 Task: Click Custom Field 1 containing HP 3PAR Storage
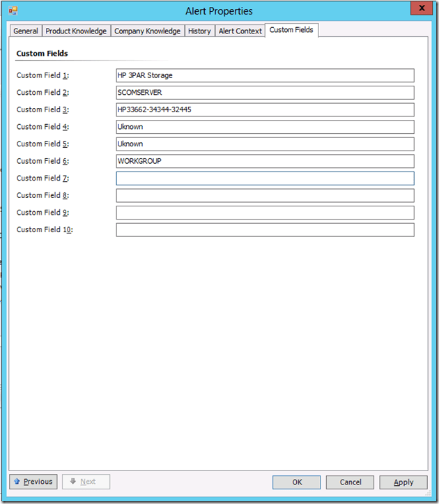coord(265,75)
